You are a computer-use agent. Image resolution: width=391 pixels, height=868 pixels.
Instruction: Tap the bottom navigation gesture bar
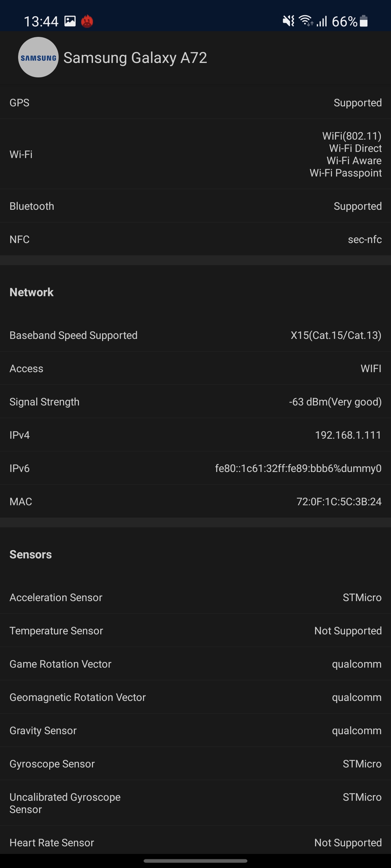coord(195,861)
